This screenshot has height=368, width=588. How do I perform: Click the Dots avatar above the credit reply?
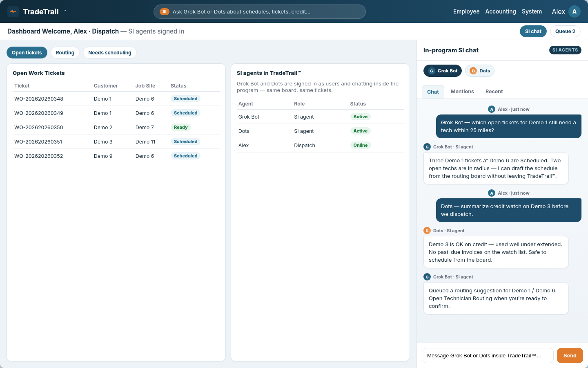427,231
